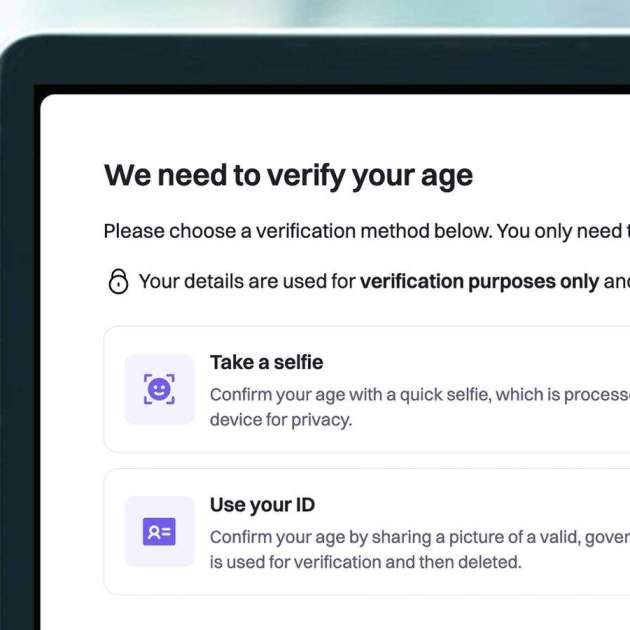Select the "Take a selfie" option title
This screenshot has width=630, height=630.
coord(266,362)
